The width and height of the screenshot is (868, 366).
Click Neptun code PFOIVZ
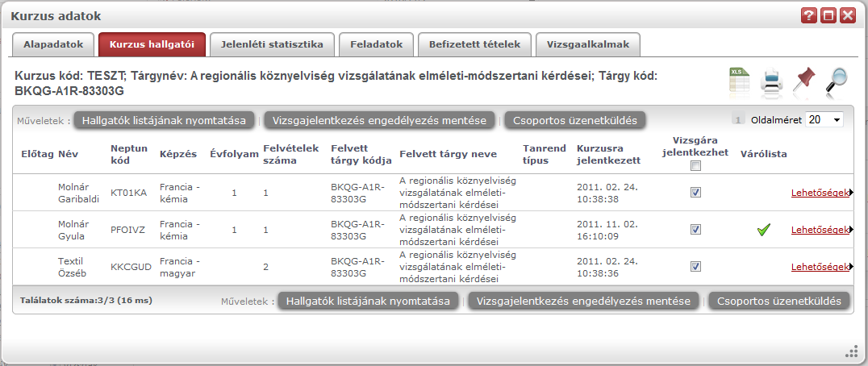click(x=127, y=230)
